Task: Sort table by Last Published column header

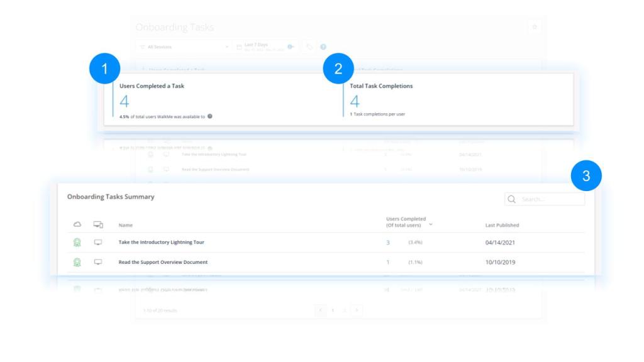Action: pos(502,225)
